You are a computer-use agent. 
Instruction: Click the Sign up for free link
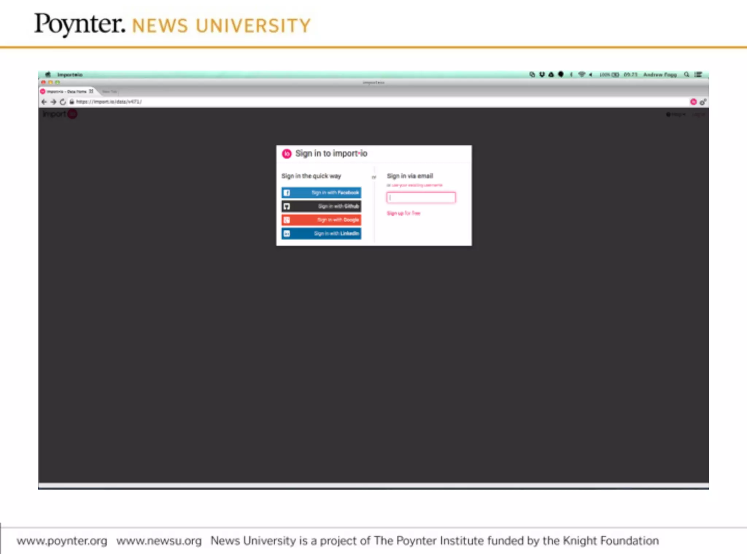pos(403,213)
